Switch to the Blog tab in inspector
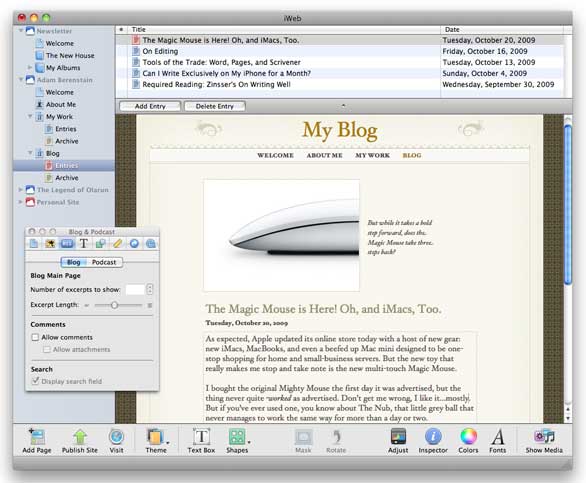Image resolution: width=586 pixels, height=483 pixels. tap(74, 262)
